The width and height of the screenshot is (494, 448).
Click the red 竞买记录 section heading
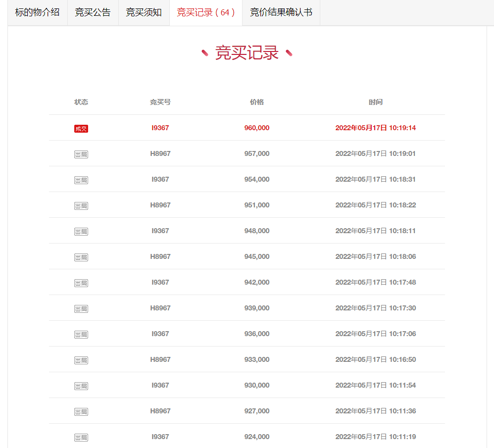[247, 52]
